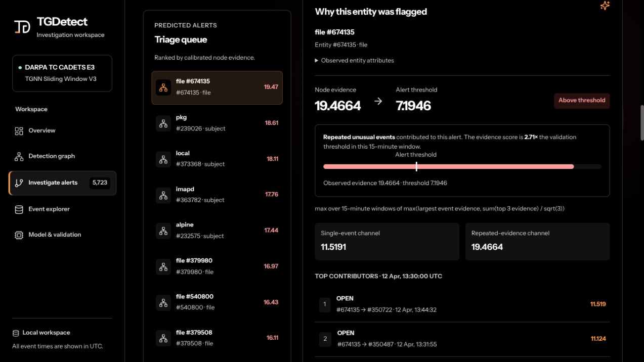Click node icon beside pkg #239026

[163, 123]
